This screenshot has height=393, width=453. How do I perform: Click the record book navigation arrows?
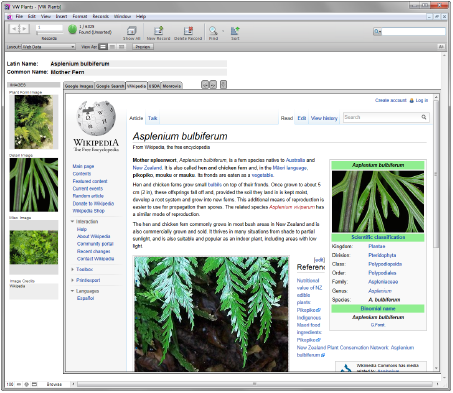[19, 29]
